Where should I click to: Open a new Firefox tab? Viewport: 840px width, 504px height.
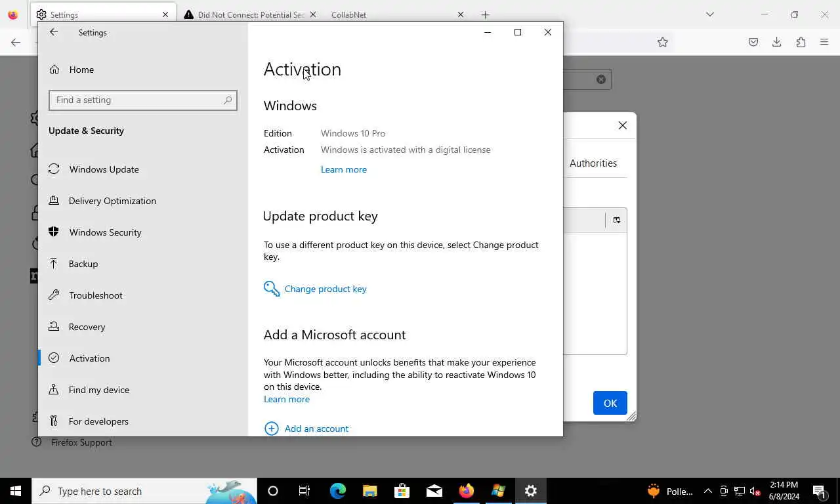[485, 14]
